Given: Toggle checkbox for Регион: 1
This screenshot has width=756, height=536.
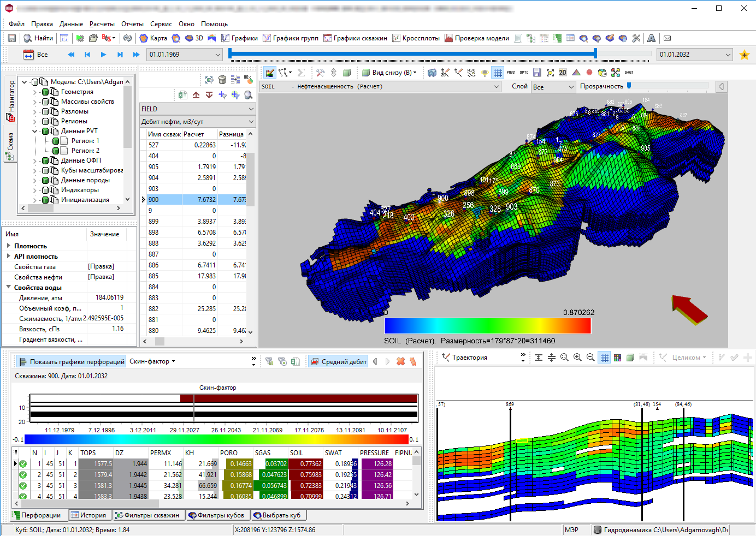Looking at the screenshot, I should coord(56,141).
